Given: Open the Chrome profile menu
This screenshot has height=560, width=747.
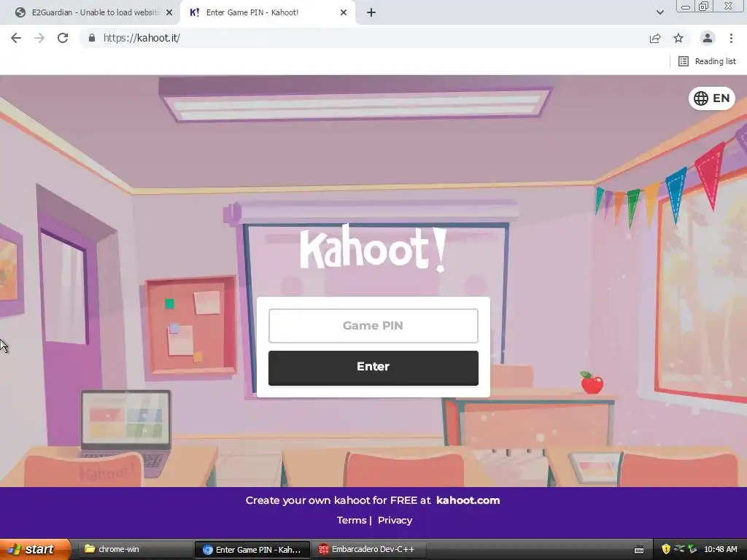Looking at the screenshot, I should click(708, 38).
